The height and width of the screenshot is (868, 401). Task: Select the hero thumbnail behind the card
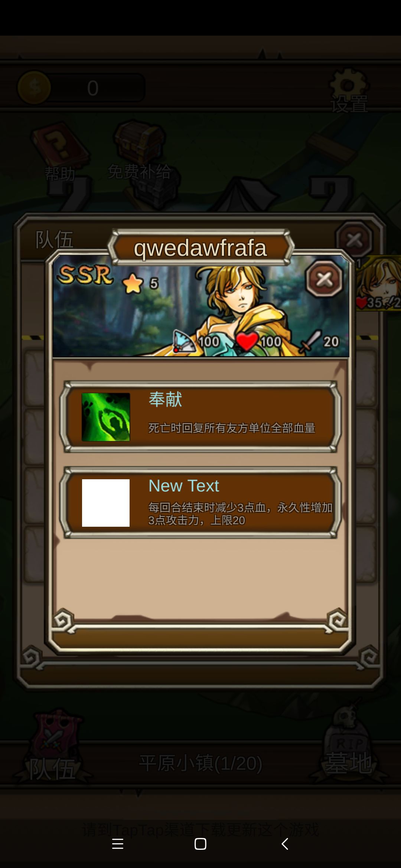tap(379, 283)
